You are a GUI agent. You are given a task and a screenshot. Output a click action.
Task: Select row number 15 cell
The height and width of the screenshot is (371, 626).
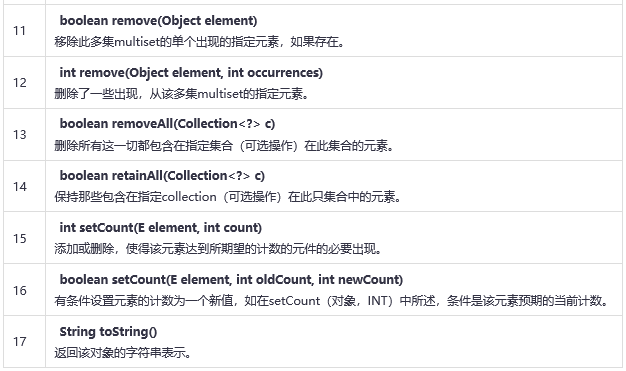[24, 238]
